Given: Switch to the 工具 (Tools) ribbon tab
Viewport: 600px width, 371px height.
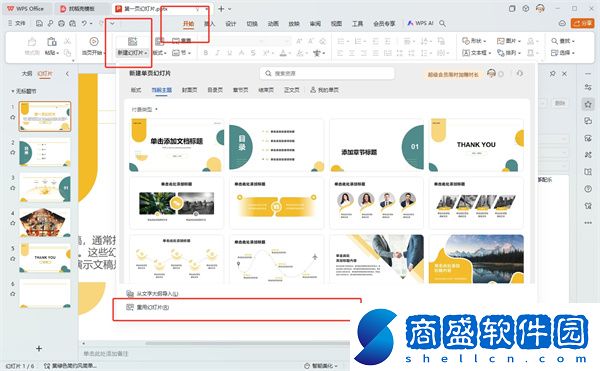Looking at the screenshot, I should coord(357,23).
